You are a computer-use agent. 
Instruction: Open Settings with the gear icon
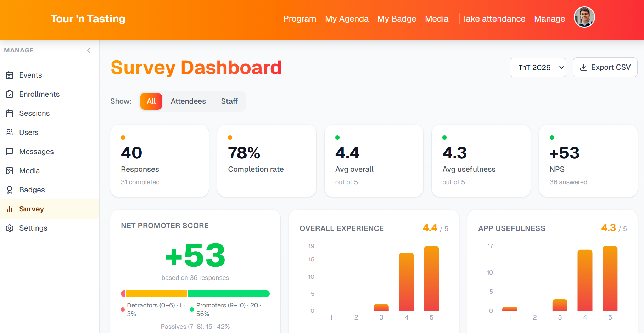tap(10, 228)
